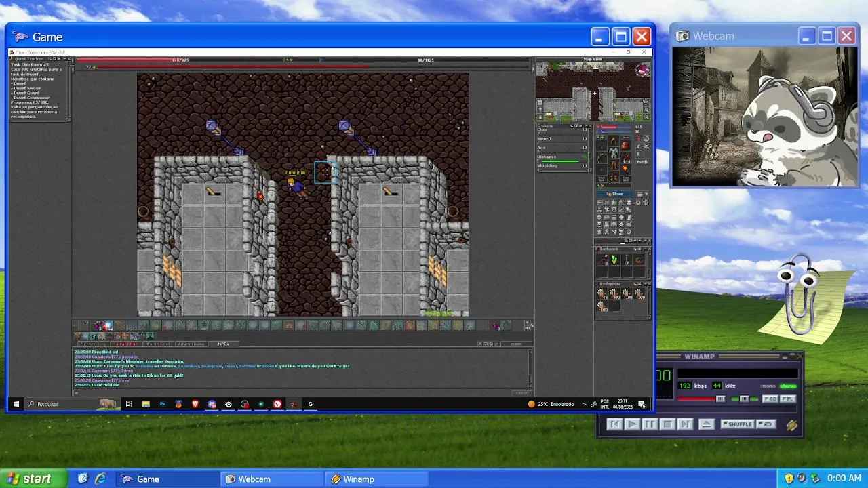Skip to previous track in Winamp

(x=614, y=424)
